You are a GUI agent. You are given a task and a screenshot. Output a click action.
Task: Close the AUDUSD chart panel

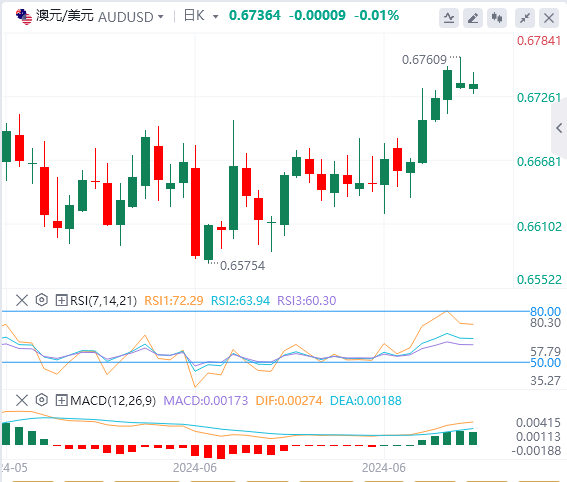549,18
